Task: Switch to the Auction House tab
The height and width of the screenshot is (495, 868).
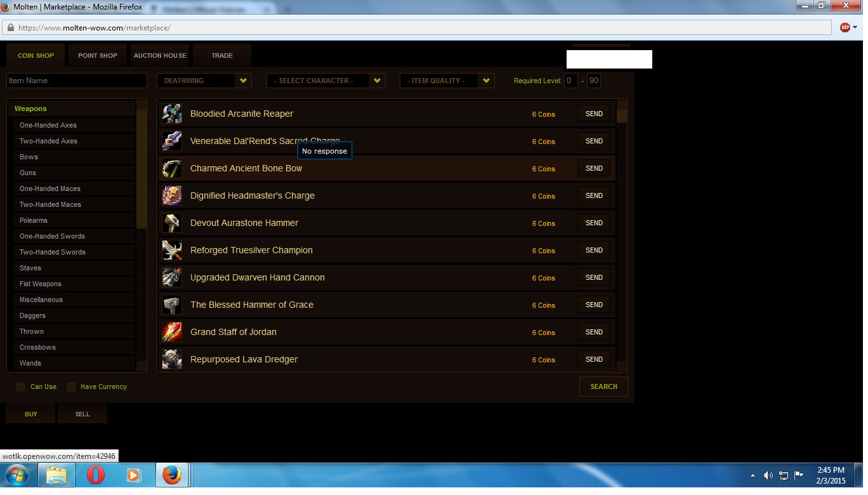Action: point(160,55)
